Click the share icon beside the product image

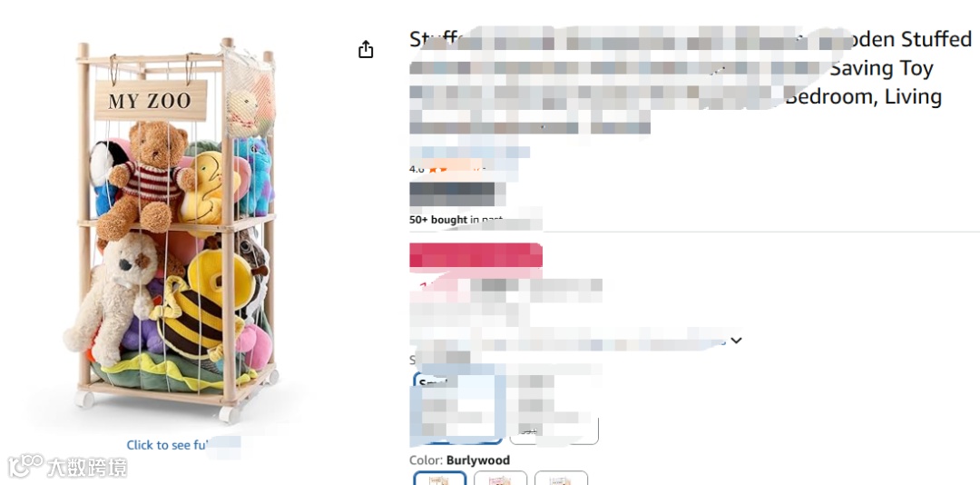tap(366, 49)
